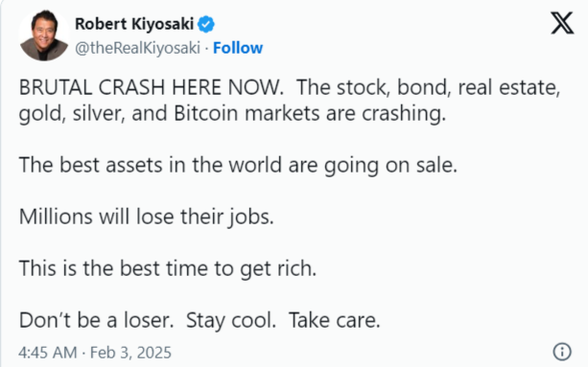588x367 pixels.
Task: Click the blue verified checkmark badge
Action: tap(206, 24)
